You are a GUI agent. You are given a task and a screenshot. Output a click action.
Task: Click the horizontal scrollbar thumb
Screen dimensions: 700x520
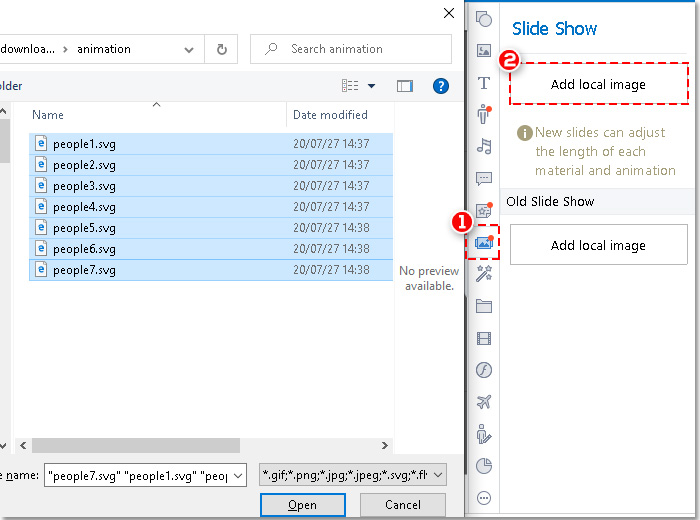tap(136, 445)
